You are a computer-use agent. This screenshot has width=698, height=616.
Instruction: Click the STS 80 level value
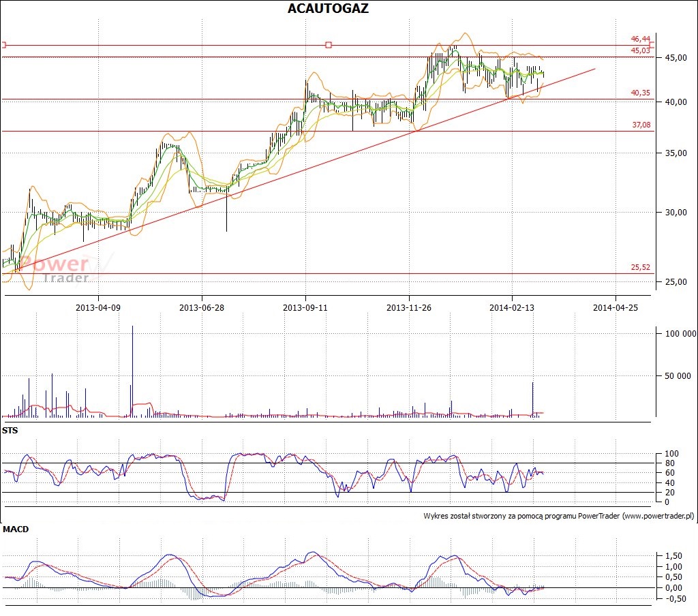669,463
